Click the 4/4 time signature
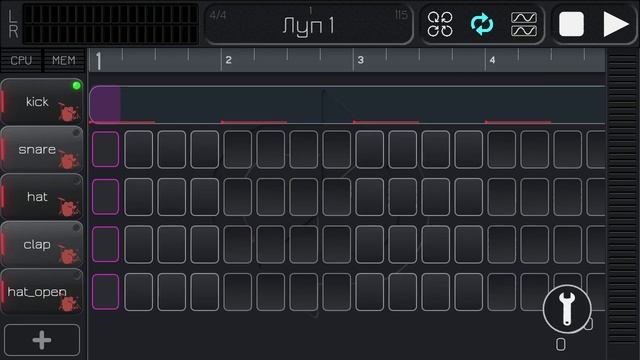This screenshot has height=360, width=640. (x=218, y=16)
